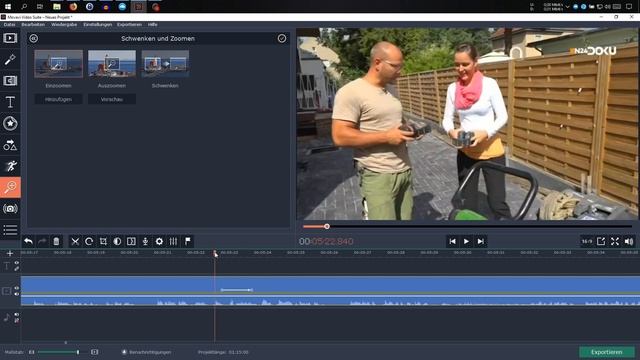640x360 pixels.
Task: Click the playhead marker on timeline ruler
Action: click(x=215, y=253)
